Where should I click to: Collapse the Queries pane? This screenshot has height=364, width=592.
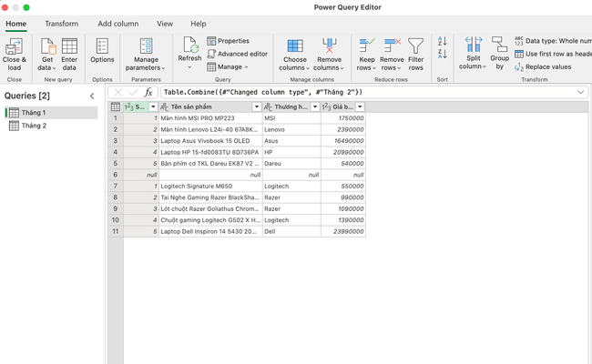[91, 96]
